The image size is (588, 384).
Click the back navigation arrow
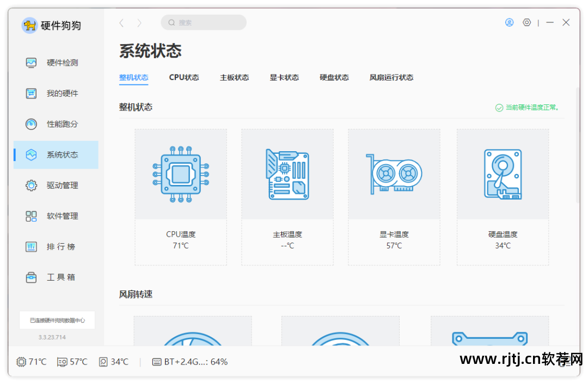[x=121, y=22]
